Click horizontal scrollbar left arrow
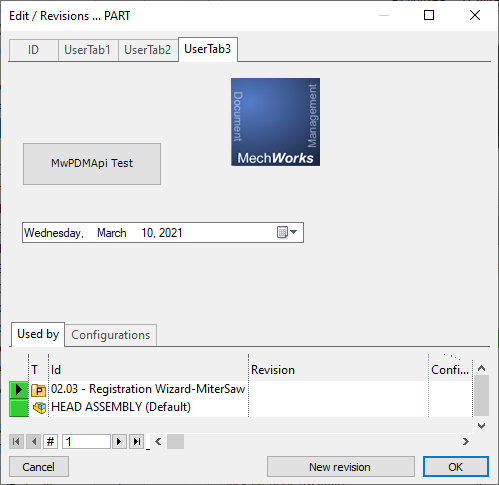The image size is (499, 485). (x=158, y=442)
